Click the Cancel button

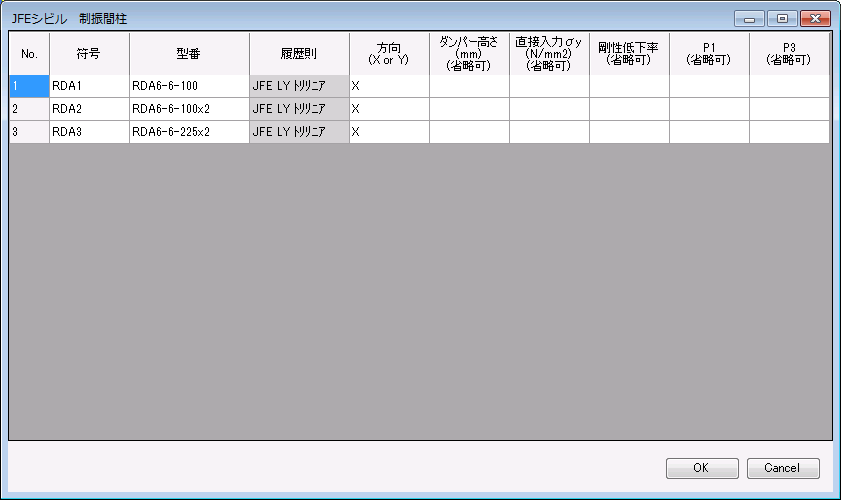783,468
